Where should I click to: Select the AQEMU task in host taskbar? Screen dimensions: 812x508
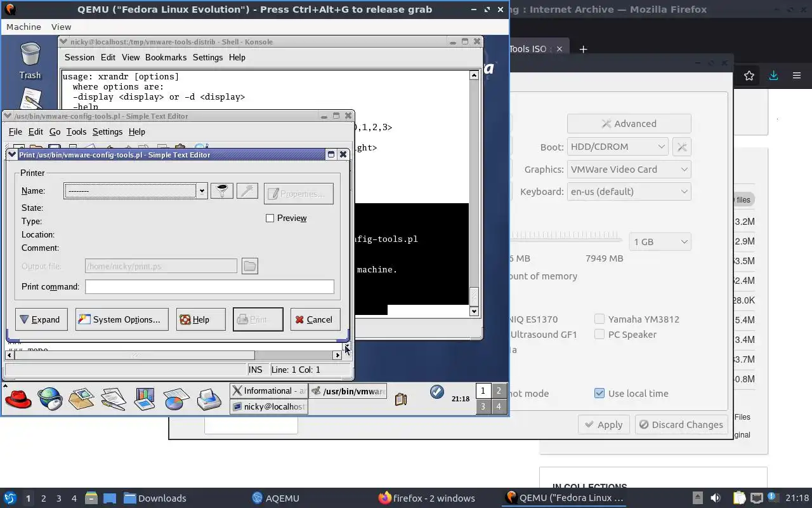pos(275,498)
